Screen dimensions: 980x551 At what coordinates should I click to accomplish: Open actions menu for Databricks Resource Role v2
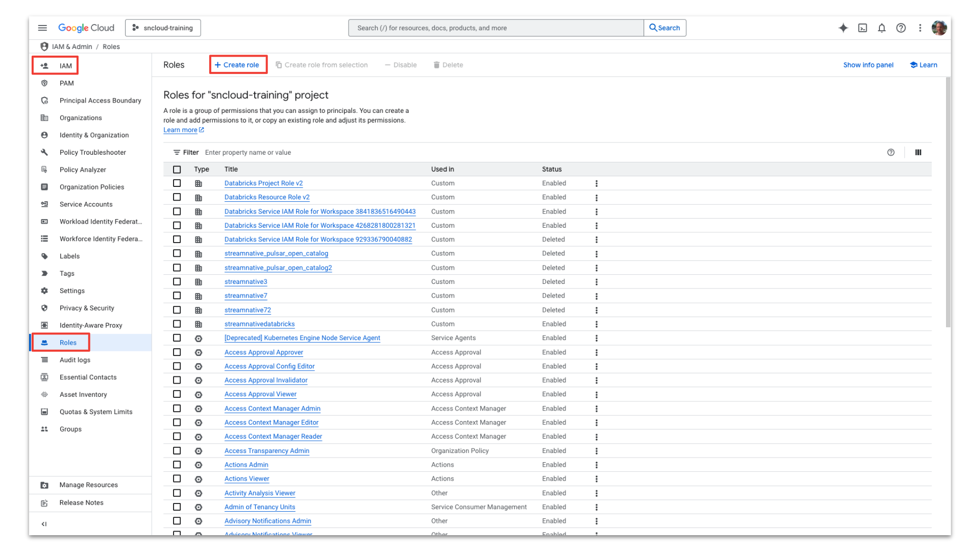pos(596,198)
